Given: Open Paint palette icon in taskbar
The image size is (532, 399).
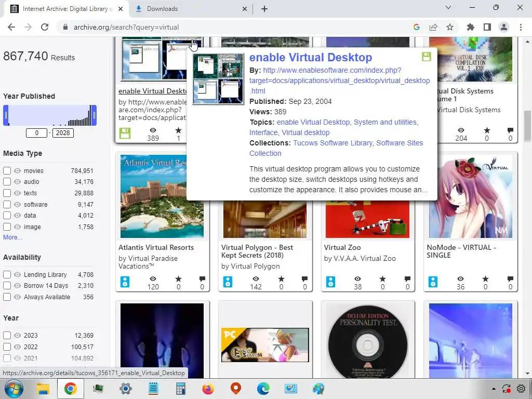Looking at the screenshot, I should point(318,389).
